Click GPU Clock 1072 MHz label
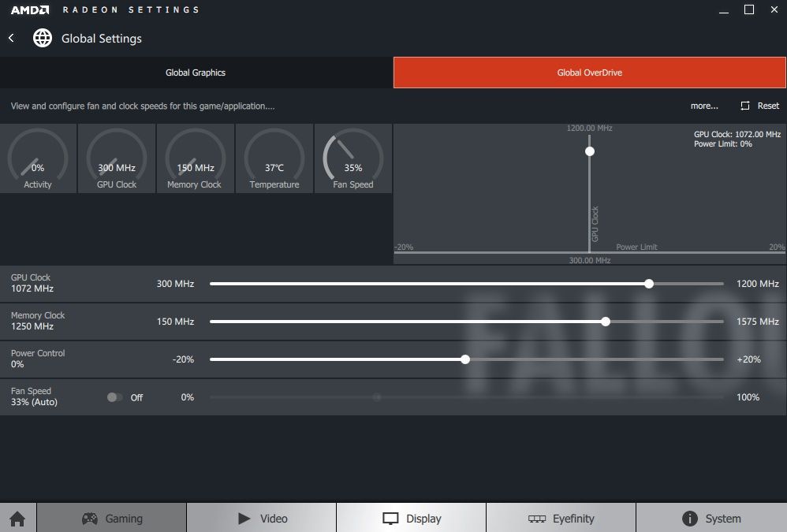The width and height of the screenshot is (787, 532). coord(32,283)
